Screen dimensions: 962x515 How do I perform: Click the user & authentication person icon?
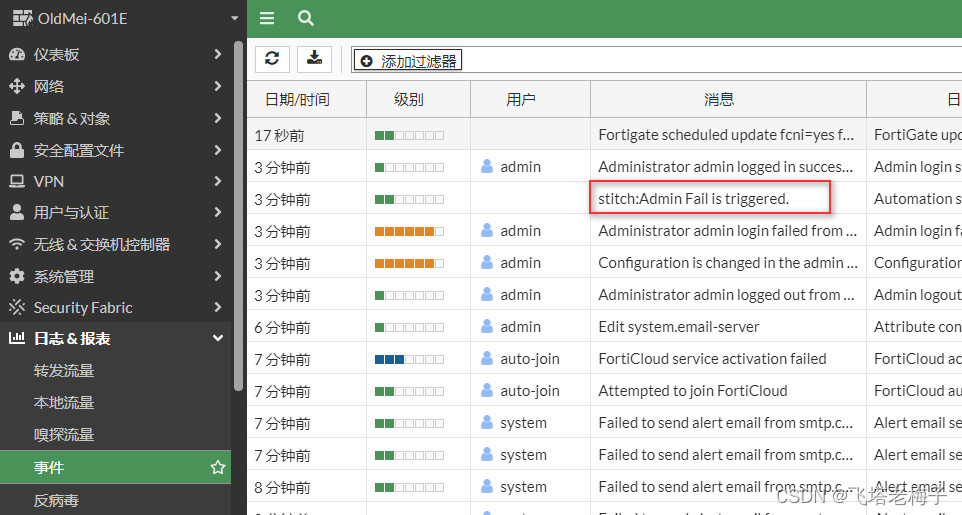point(17,212)
